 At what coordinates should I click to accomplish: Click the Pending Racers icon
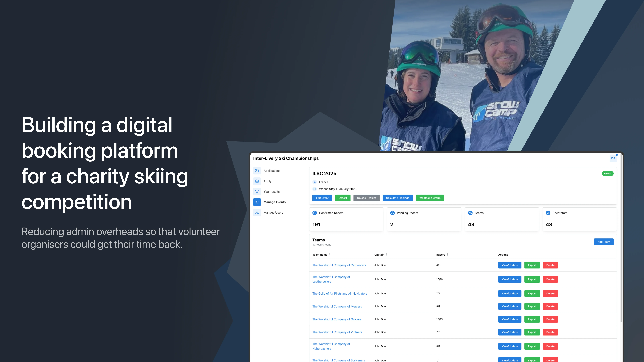click(393, 213)
